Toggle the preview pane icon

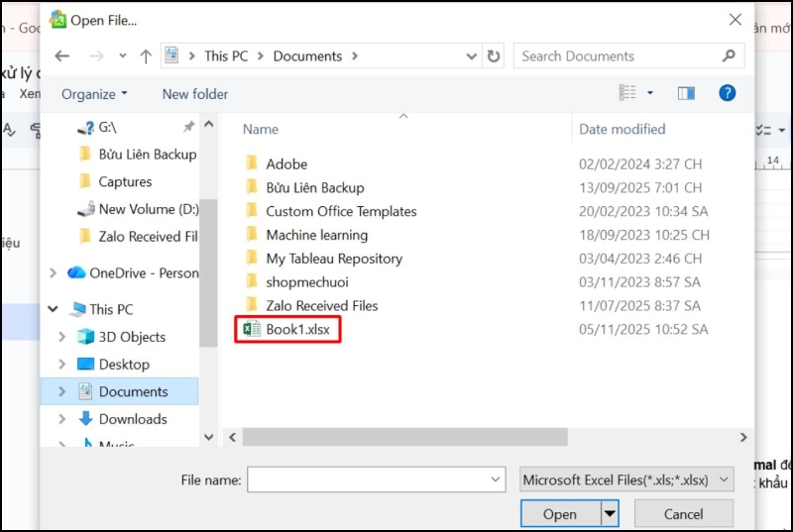pyautogui.click(x=686, y=93)
